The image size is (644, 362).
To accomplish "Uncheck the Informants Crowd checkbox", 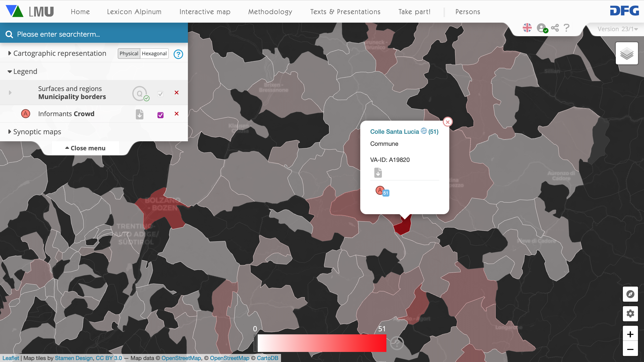I will pyautogui.click(x=160, y=115).
